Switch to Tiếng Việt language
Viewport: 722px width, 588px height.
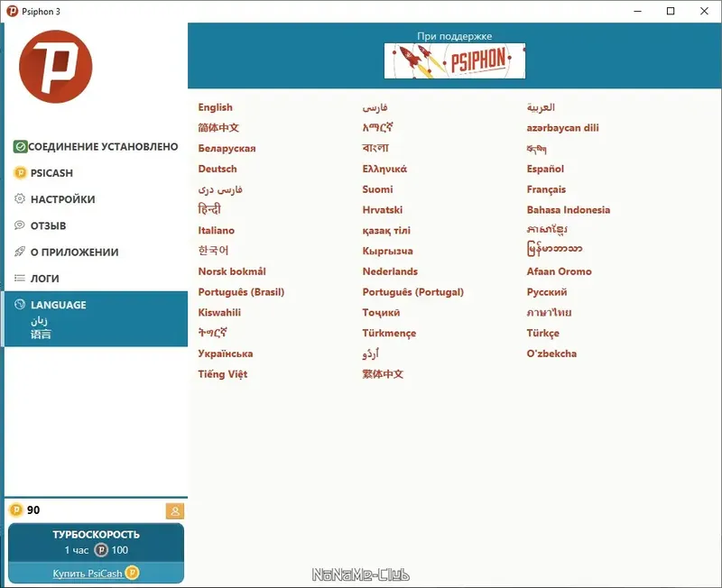tap(222, 374)
